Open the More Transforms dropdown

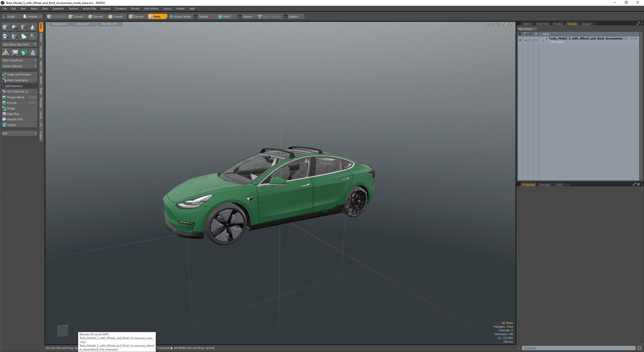[x=19, y=60]
